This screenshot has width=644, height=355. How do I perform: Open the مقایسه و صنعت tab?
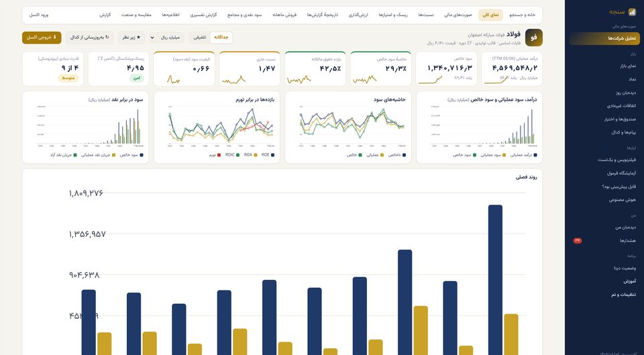pyautogui.click(x=136, y=15)
